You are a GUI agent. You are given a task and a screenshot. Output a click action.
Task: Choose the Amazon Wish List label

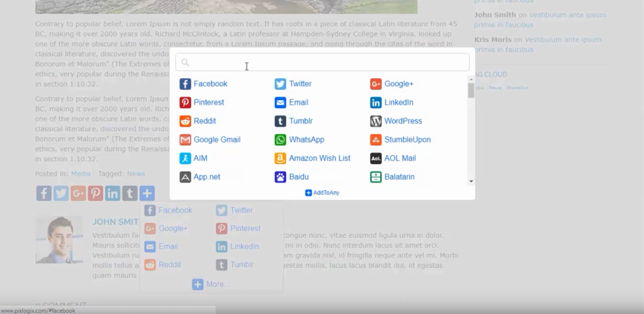[320, 158]
